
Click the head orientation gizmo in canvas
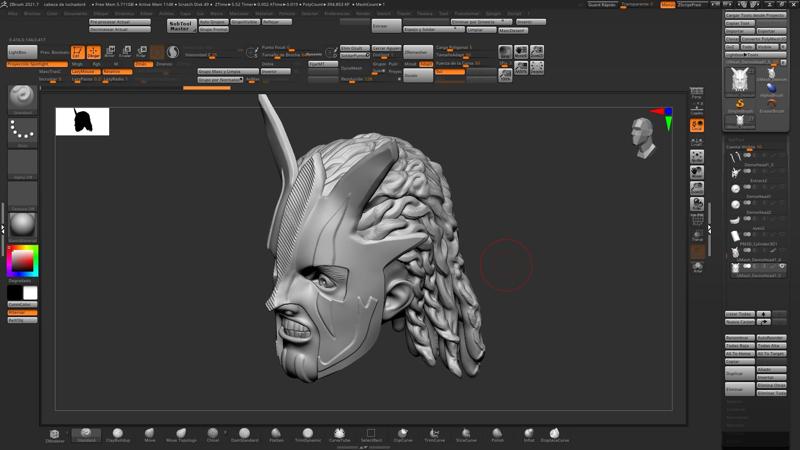[643, 137]
